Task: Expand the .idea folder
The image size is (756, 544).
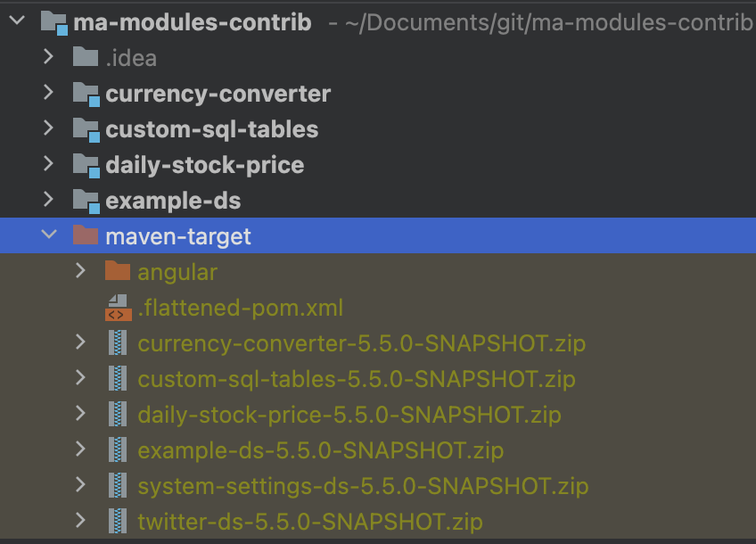Action: click(48, 56)
